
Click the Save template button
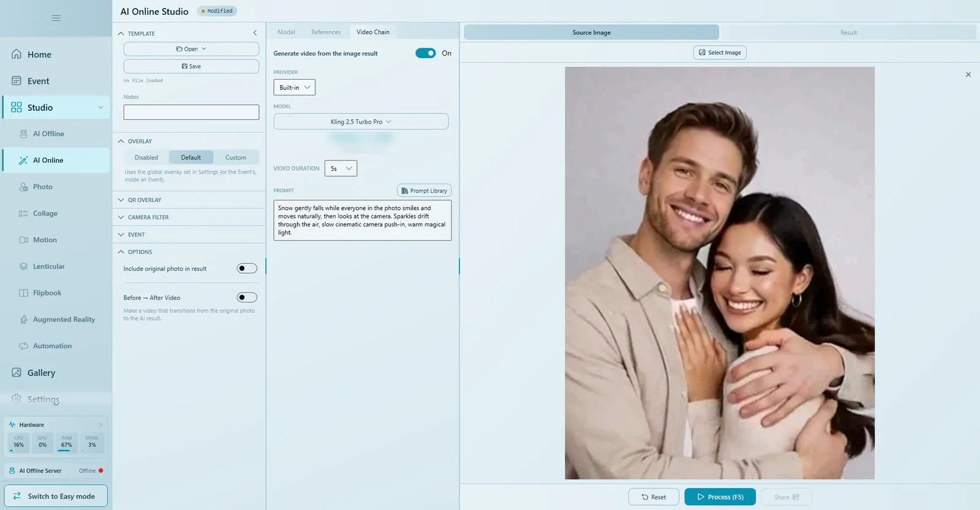pyautogui.click(x=191, y=66)
